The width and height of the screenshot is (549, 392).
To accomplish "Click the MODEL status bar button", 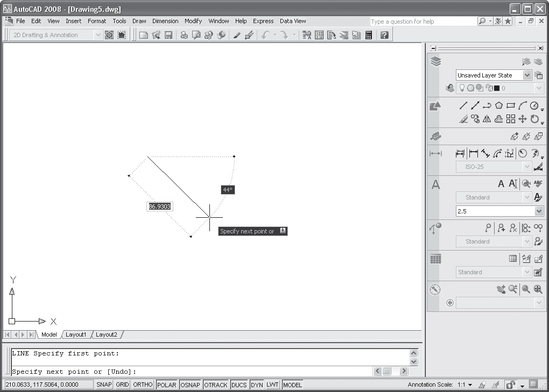I will (x=292, y=384).
